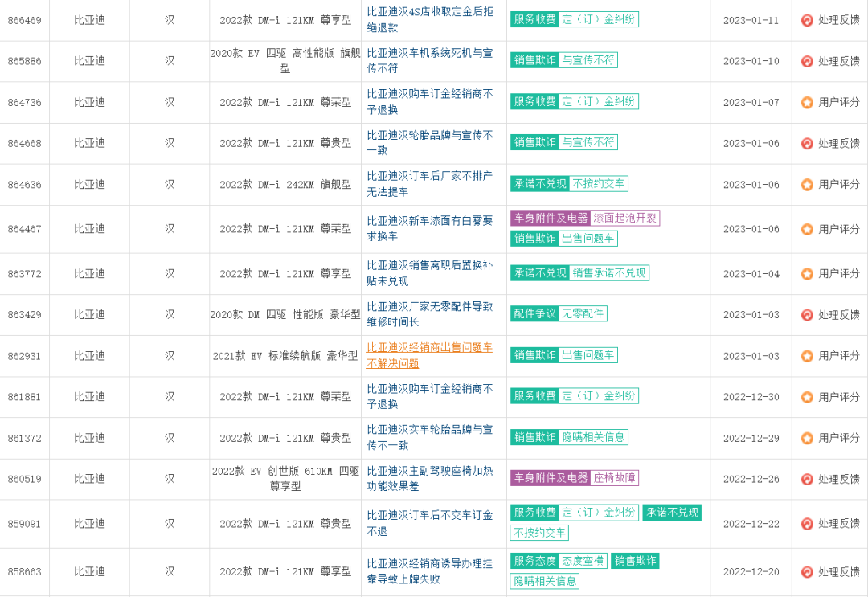Viewport: 868px width, 597px height.
Task: Click the 处理反馈 status icon for complaint 866469
Action: [807, 20]
